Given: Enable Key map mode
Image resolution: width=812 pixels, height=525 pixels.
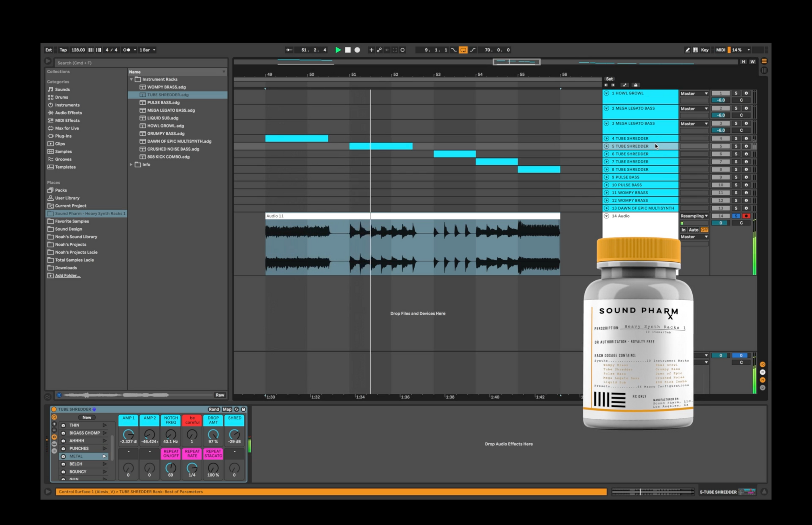Looking at the screenshot, I should click(x=705, y=50).
